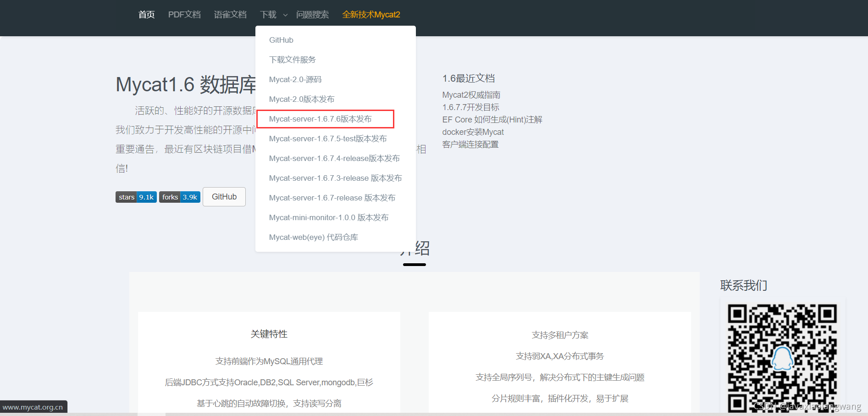The image size is (868, 416).
Task: Click the 下载 menu label
Action: 268,15
